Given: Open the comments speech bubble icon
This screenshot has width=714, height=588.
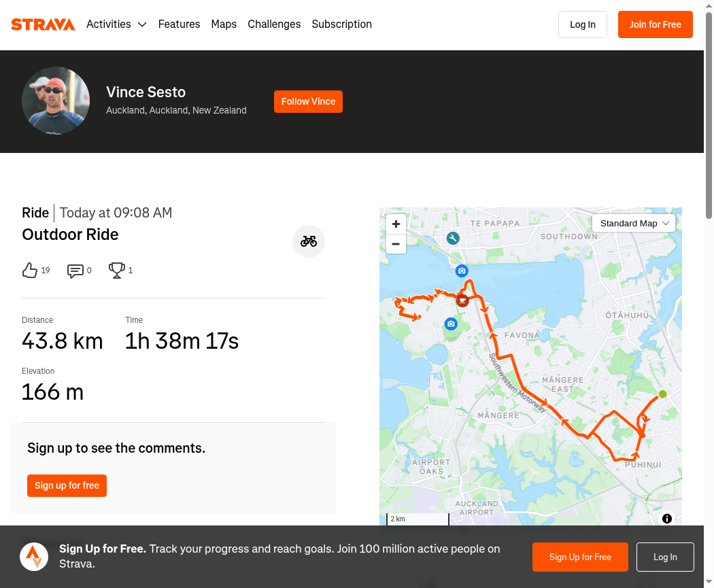Looking at the screenshot, I should [75, 271].
